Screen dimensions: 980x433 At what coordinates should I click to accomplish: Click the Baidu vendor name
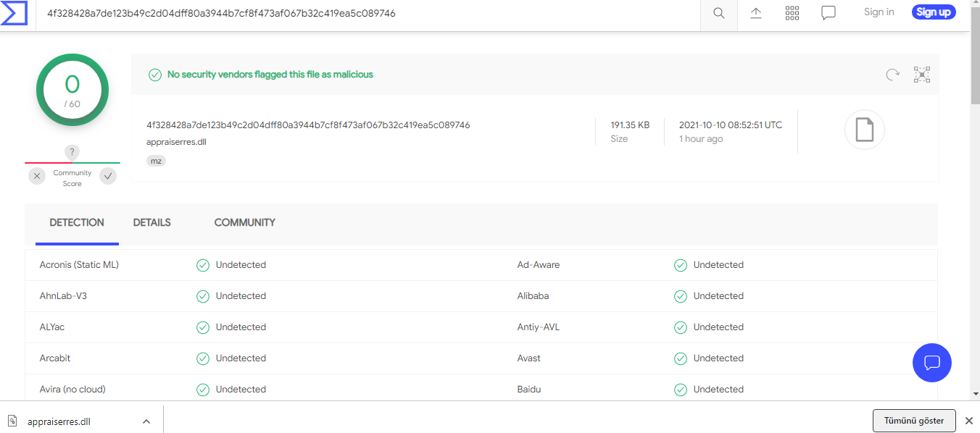click(x=529, y=390)
